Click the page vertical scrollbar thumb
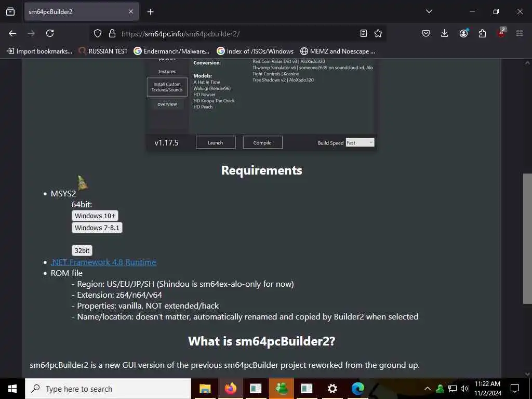Viewport: 532px width, 399px height. tap(527, 238)
